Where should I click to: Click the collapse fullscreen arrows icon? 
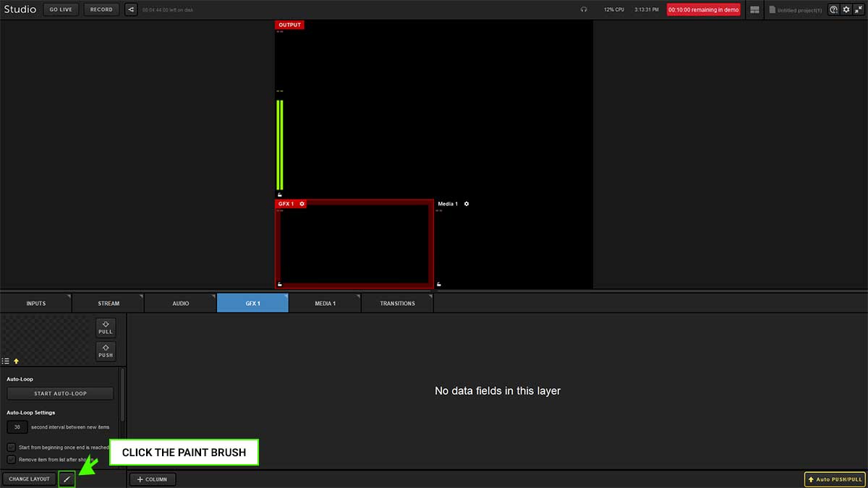click(859, 9)
